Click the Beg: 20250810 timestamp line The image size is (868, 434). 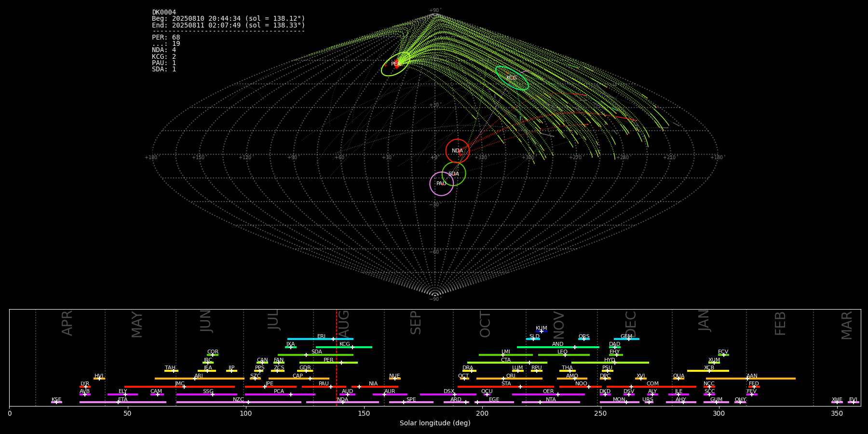click(229, 19)
